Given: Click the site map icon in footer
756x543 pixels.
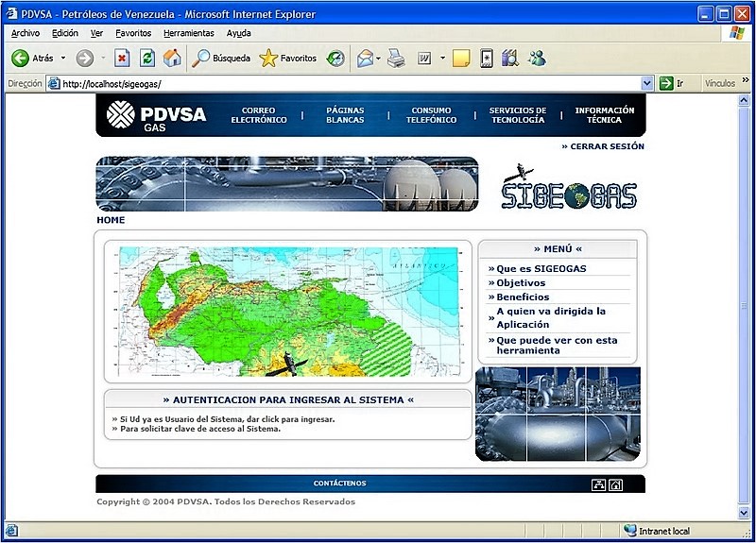Looking at the screenshot, I should pos(598,484).
